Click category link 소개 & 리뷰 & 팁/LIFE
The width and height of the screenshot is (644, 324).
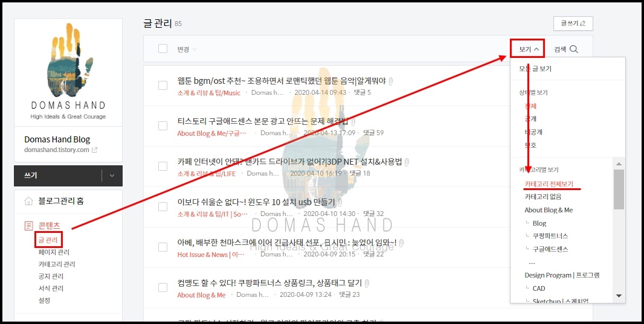207,174
